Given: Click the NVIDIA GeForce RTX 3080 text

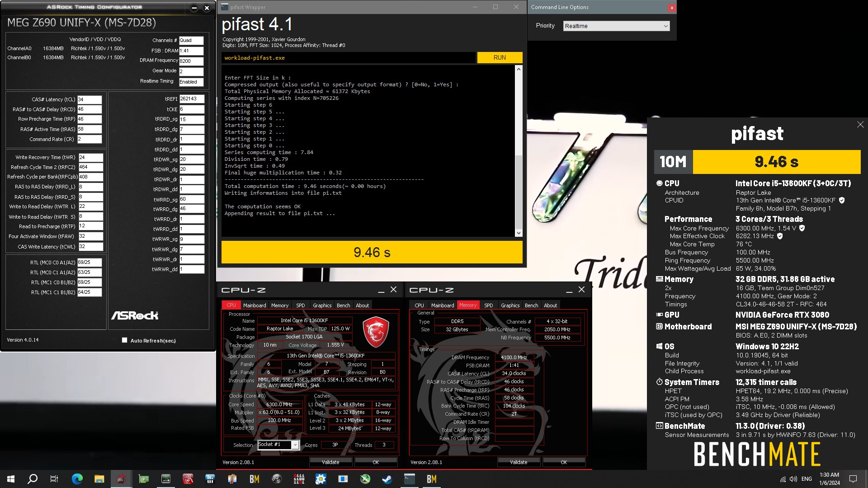Looking at the screenshot, I should [x=782, y=315].
